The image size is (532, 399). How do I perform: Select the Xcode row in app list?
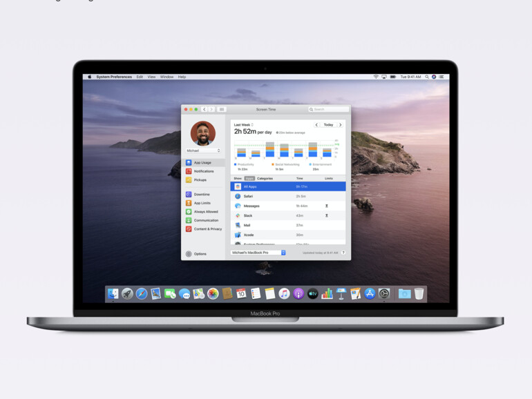click(x=288, y=235)
